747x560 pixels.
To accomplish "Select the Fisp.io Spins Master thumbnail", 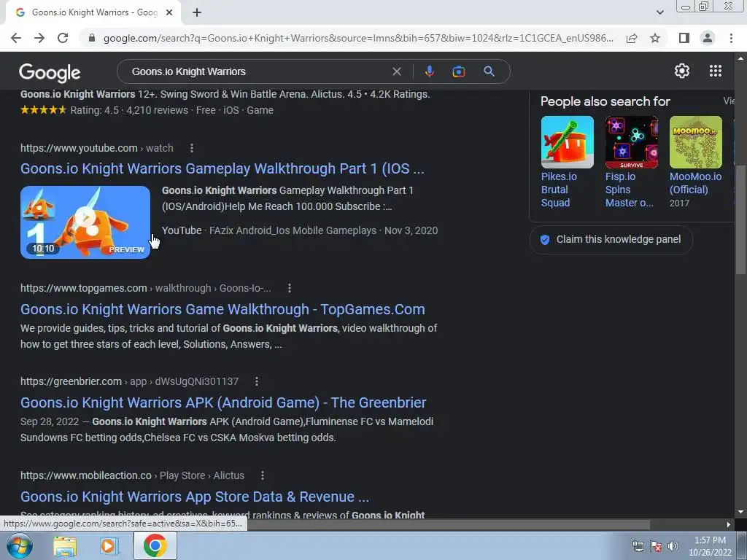I will point(631,142).
